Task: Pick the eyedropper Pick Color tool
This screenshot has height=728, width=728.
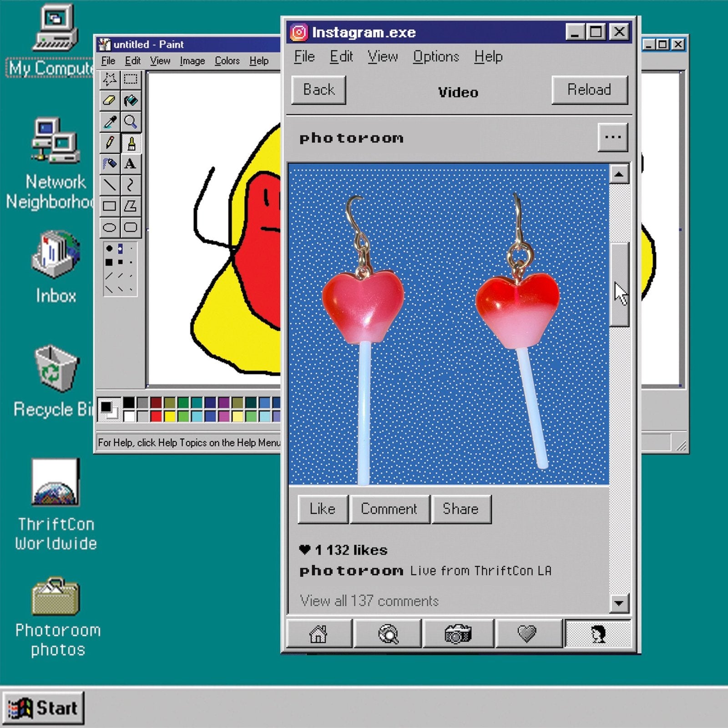Action: pyautogui.click(x=109, y=121)
